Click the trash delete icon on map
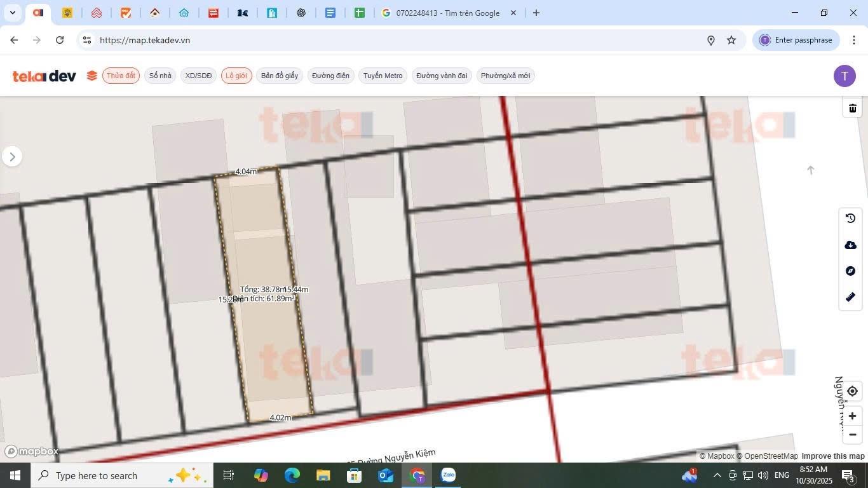The height and width of the screenshot is (488, 868). click(x=852, y=108)
